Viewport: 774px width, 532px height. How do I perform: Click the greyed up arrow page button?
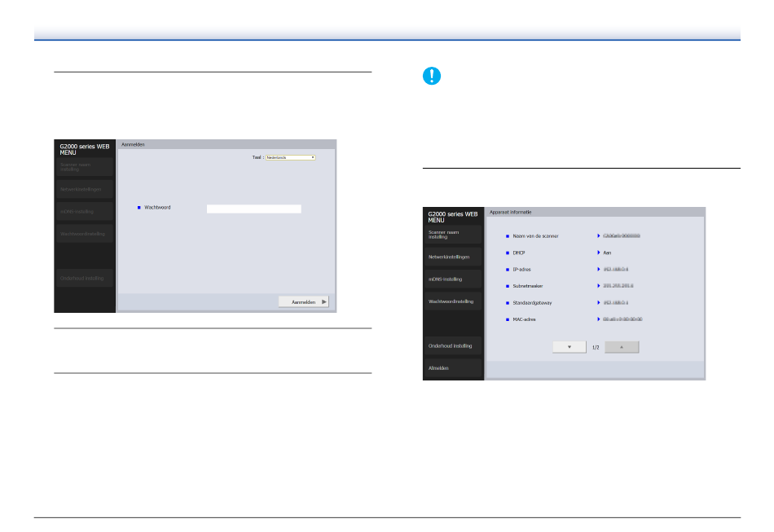622,347
